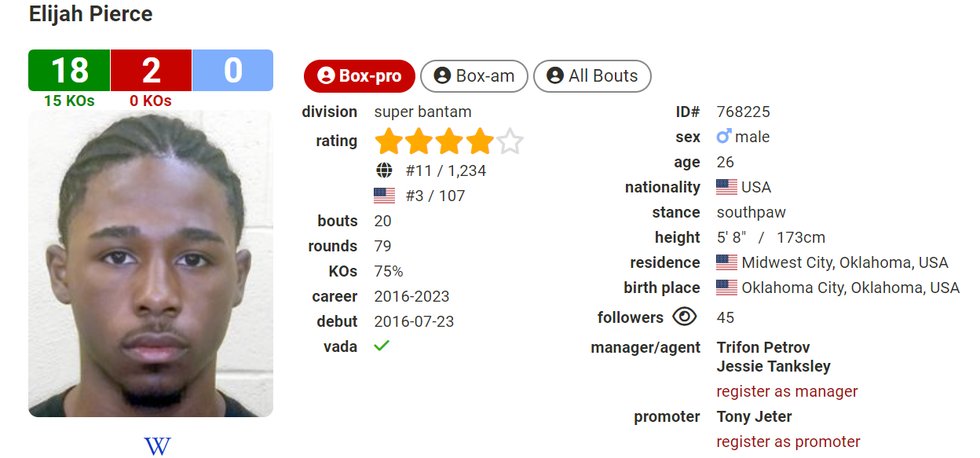Click the flag beside Midwest City residence

click(726, 262)
